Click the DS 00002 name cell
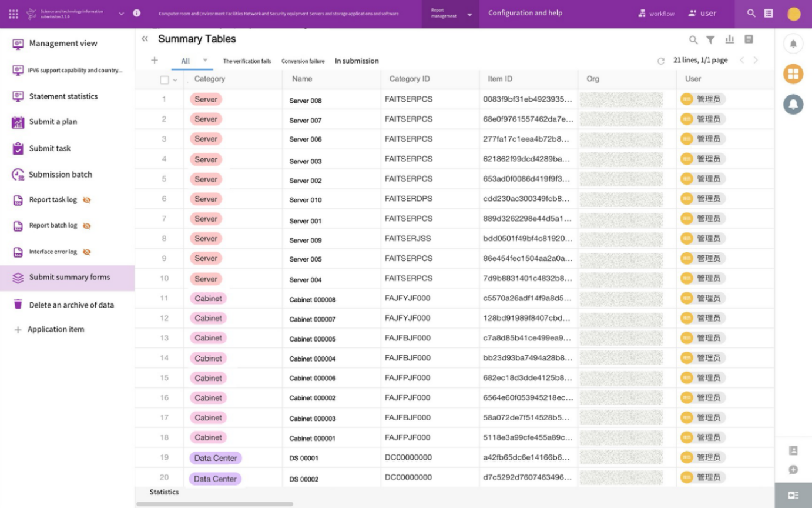 304,479
